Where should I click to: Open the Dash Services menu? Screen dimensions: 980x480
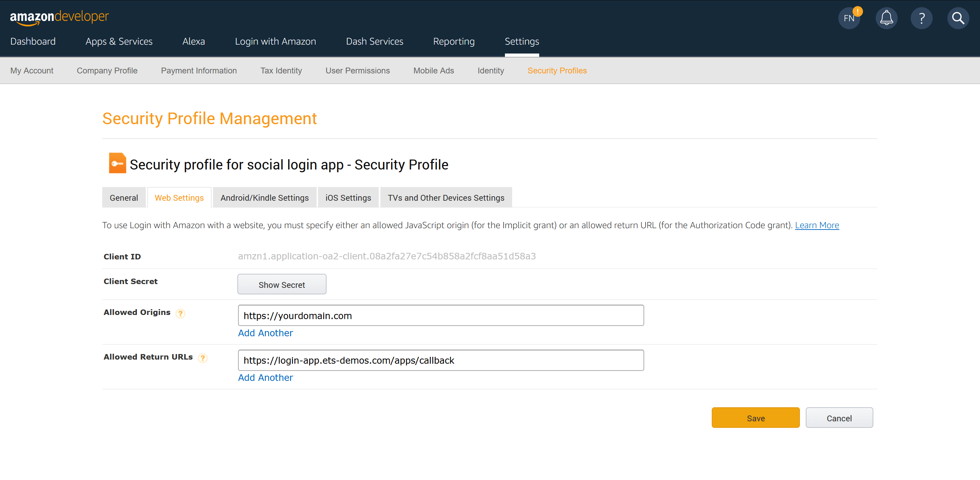click(x=375, y=41)
